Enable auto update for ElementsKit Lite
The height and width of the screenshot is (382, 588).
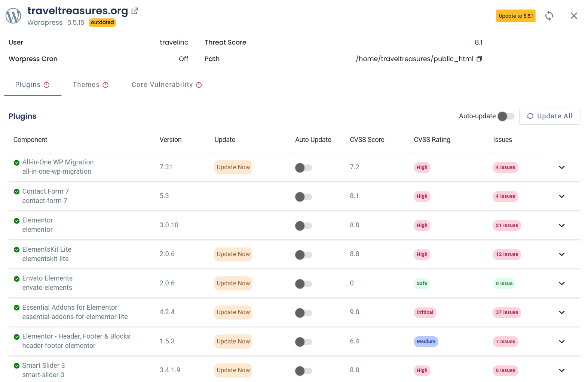click(x=303, y=255)
